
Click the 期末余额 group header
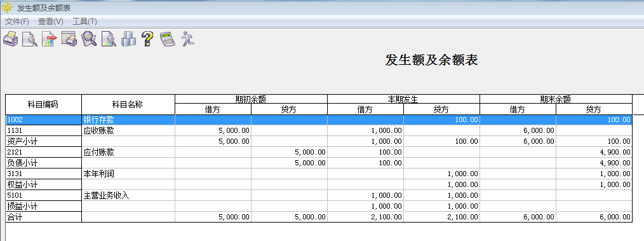click(x=556, y=99)
